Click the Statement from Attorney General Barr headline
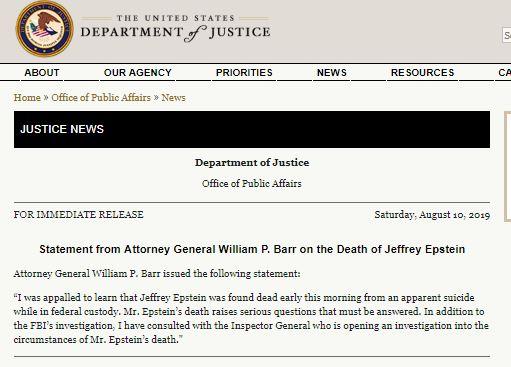This screenshot has width=511, height=367. click(252, 249)
